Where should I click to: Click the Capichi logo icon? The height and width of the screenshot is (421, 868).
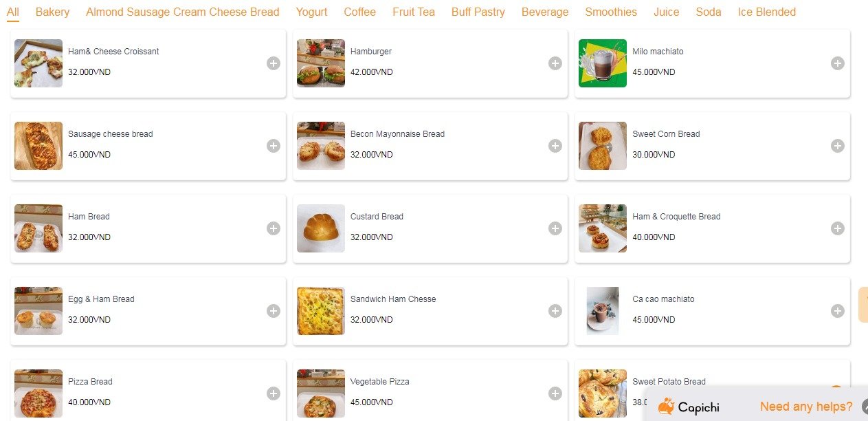pyautogui.click(x=666, y=407)
